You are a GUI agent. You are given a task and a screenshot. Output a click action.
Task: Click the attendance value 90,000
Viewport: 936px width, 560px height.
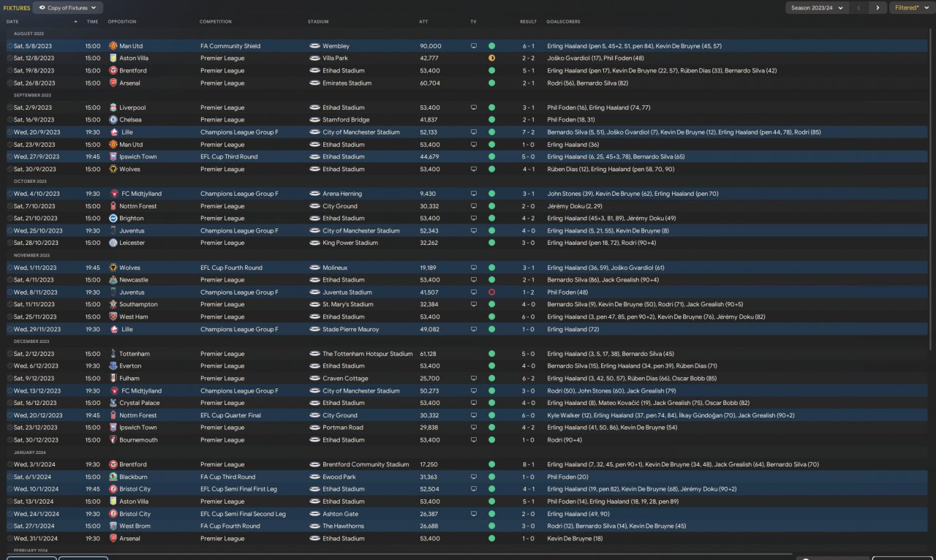tap(430, 46)
